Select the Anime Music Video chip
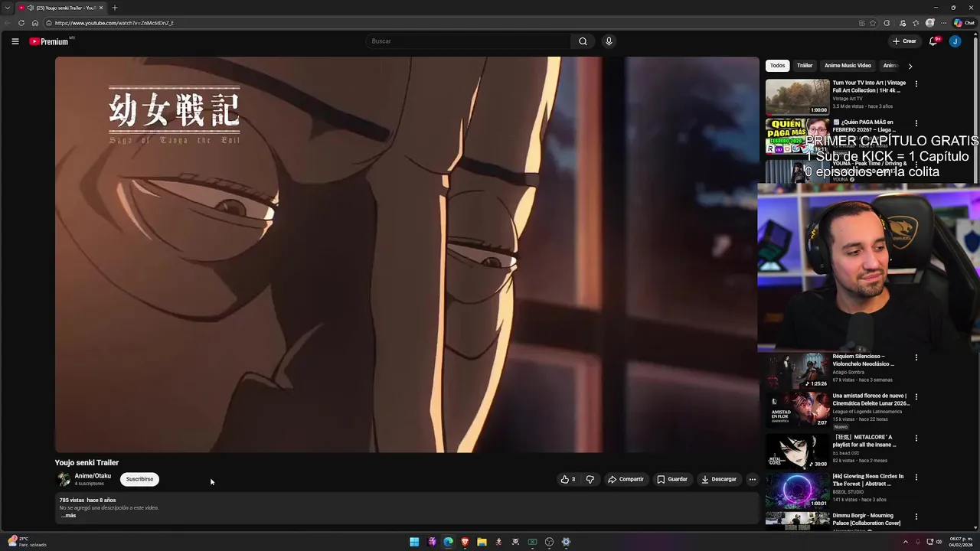Viewport: 980px width, 551px height. coord(848,66)
